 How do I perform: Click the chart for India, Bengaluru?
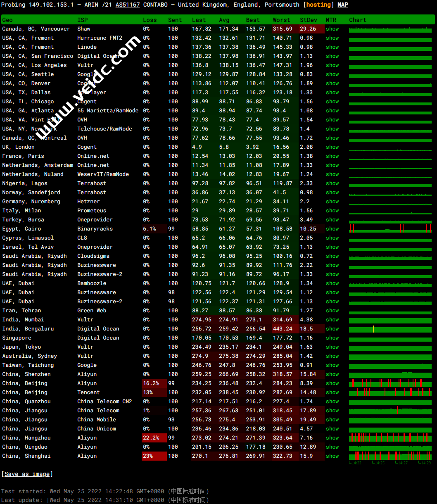click(390, 329)
